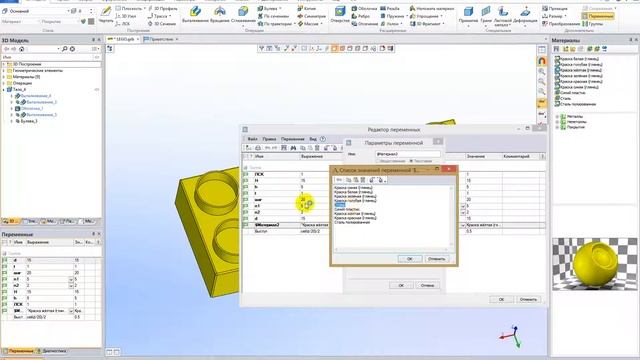Select Синий пластик in value list
Image resolution: width=640 pixels, height=360 pixels.
pyautogui.click(x=347, y=209)
